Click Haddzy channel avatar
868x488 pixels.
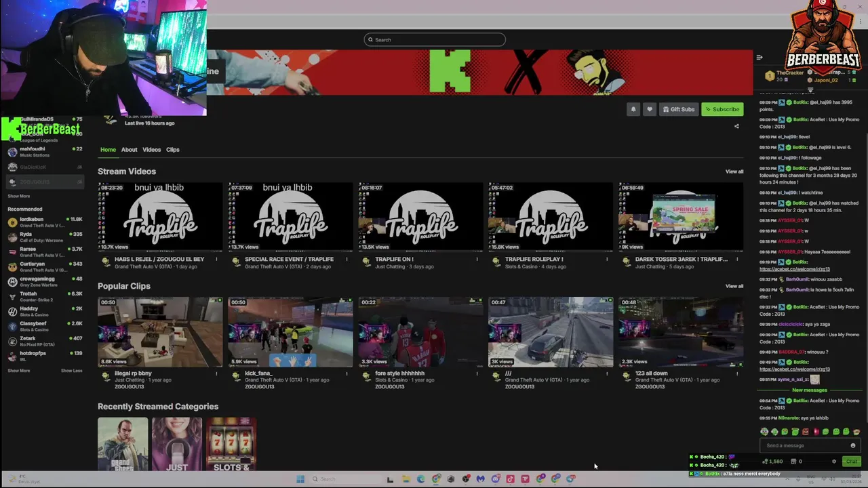click(12, 312)
